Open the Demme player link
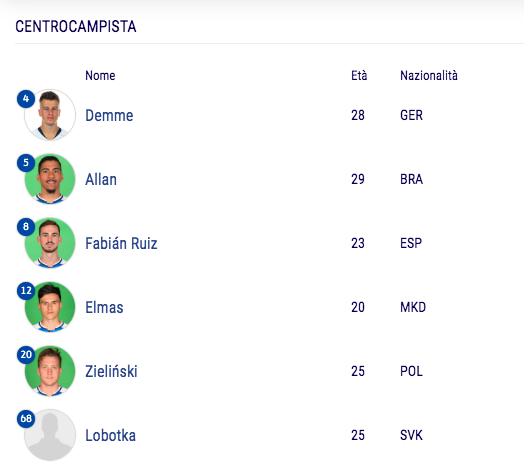 coord(109,115)
